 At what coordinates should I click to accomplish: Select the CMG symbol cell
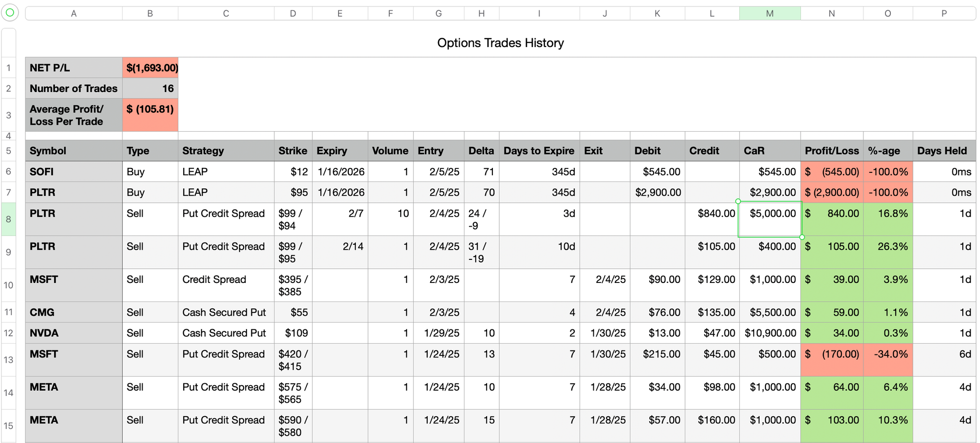coord(74,312)
